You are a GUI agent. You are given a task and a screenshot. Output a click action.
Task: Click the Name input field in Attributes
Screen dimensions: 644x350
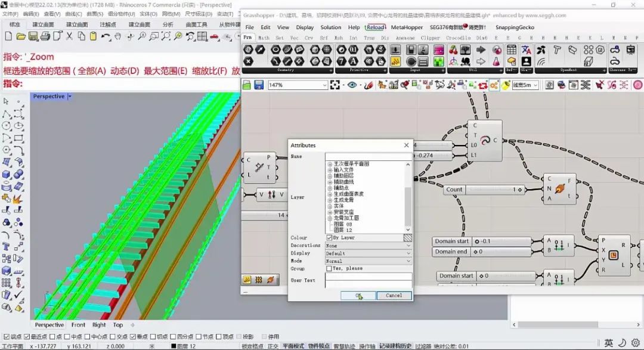(x=369, y=156)
